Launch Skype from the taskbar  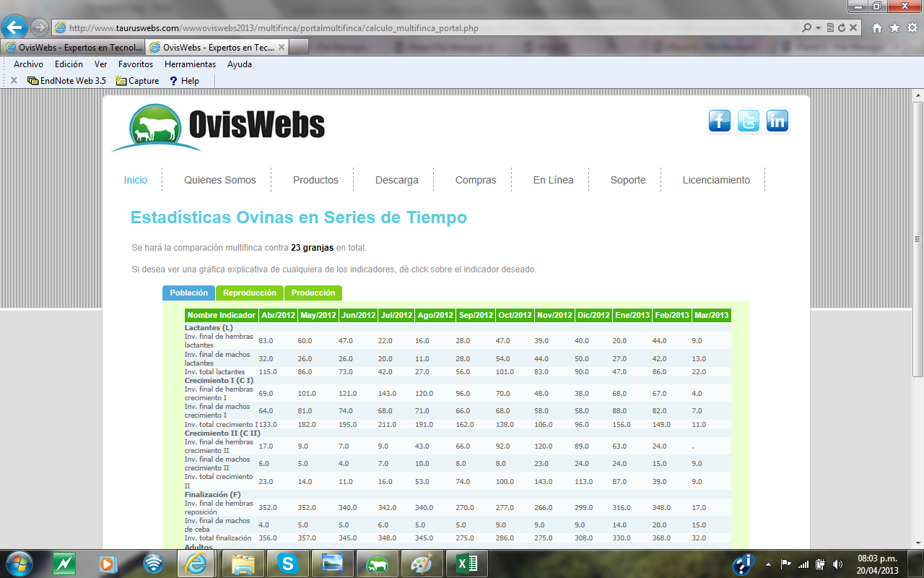click(x=288, y=563)
